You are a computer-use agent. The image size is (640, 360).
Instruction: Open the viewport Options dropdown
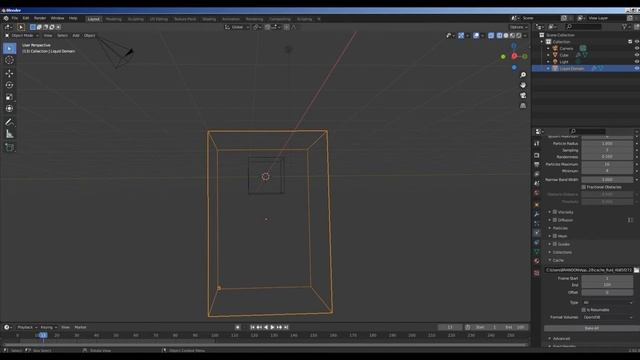point(518,27)
